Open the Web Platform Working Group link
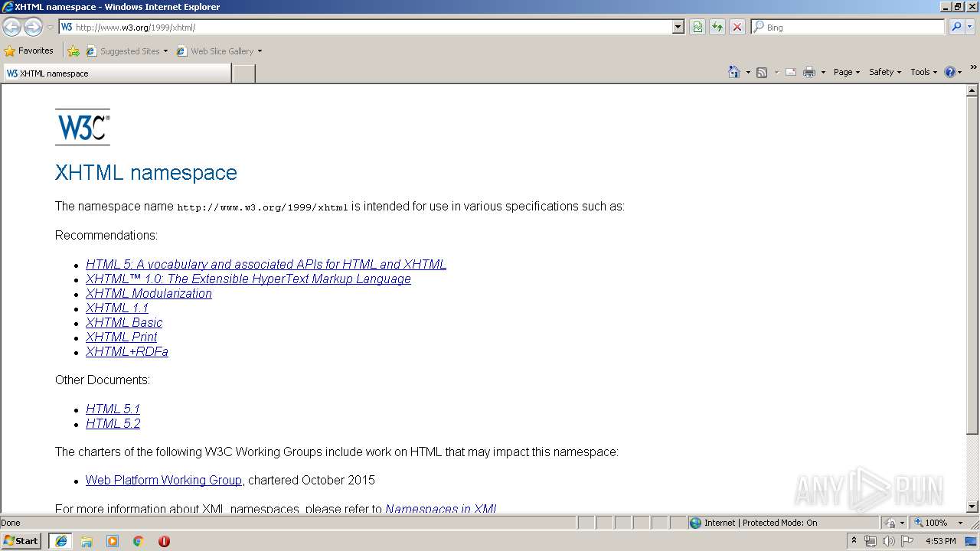Viewport: 980px width, 551px height. pyautogui.click(x=164, y=480)
